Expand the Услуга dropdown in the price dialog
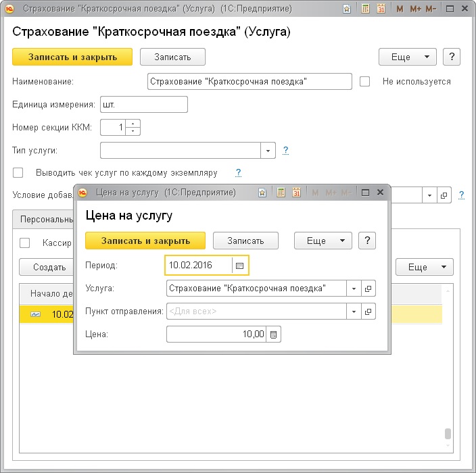Image resolution: width=476 pixels, height=473 pixels. 354,289
